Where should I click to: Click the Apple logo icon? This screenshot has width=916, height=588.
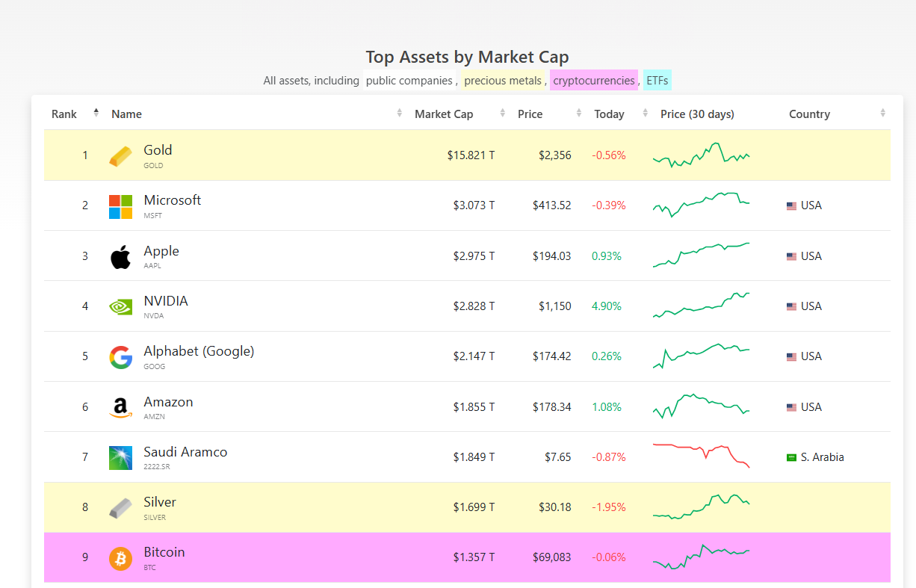120,256
